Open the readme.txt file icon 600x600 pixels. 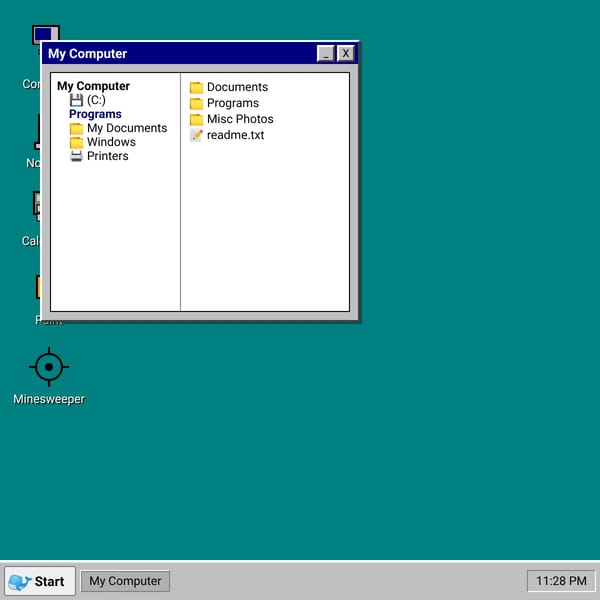click(x=196, y=135)
